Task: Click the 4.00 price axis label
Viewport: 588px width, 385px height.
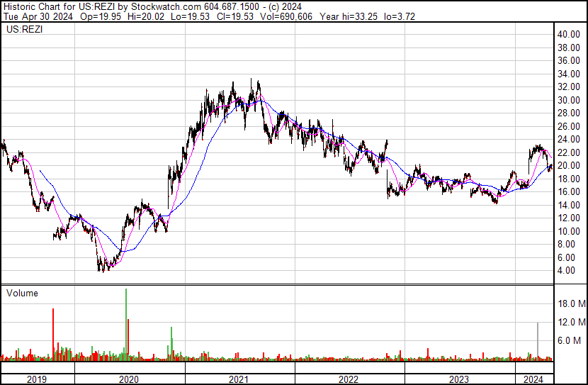Action: (x=566, y=271)
